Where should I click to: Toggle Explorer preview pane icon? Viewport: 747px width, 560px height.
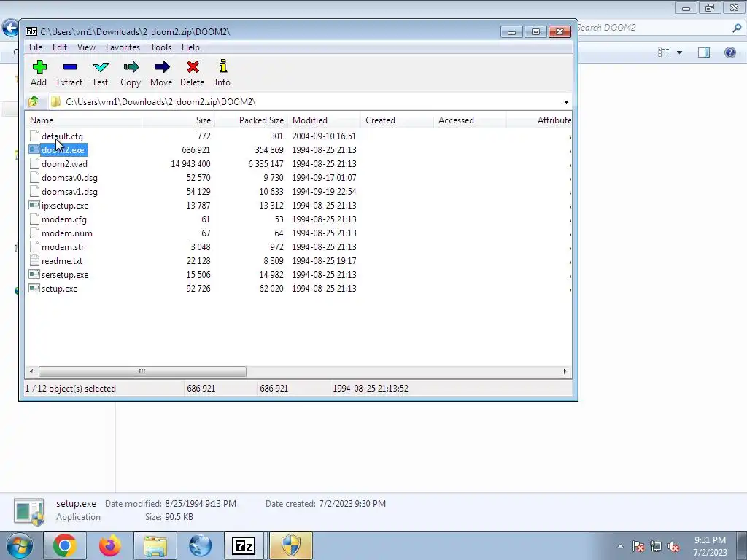click(704, 52)
